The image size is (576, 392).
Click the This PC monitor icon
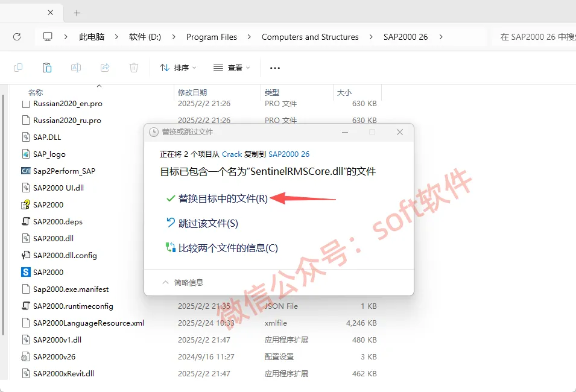tap(48, 37)
